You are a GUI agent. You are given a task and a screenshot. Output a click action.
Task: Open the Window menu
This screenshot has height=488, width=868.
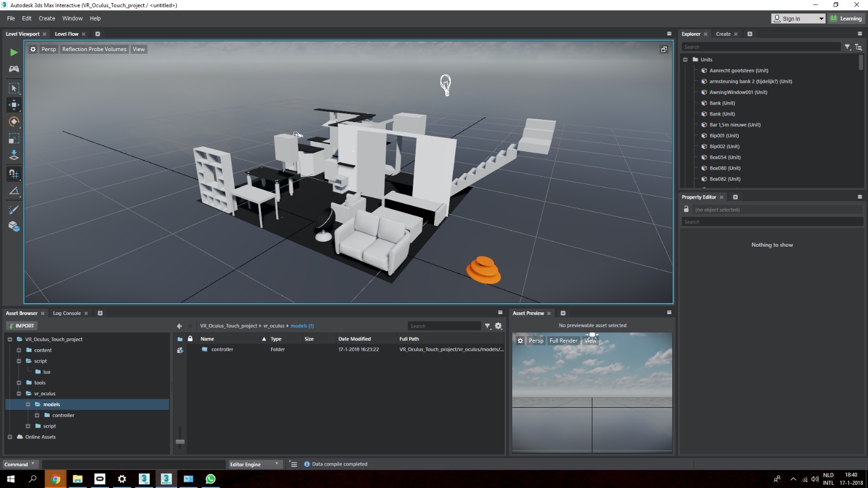tap(72, 18)
